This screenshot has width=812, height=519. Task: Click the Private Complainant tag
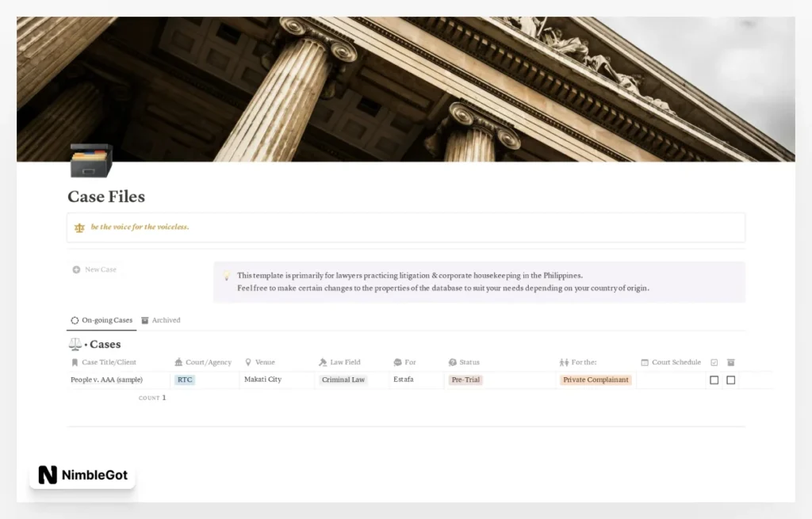[x=596, y=380]
